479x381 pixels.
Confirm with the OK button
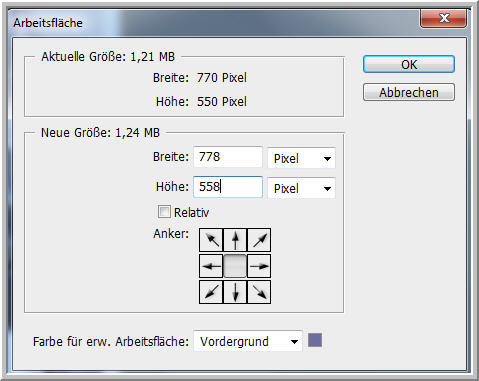click(409, 64)
